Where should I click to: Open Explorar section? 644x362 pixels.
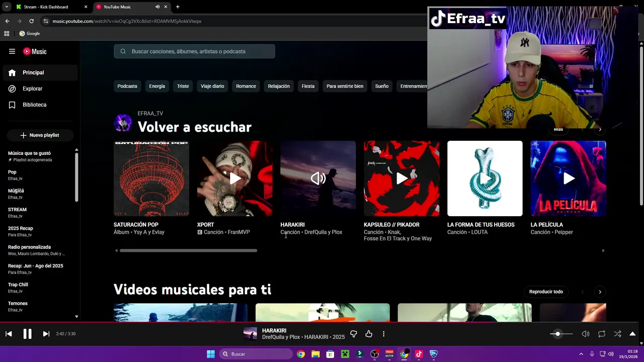click(40, 88)
